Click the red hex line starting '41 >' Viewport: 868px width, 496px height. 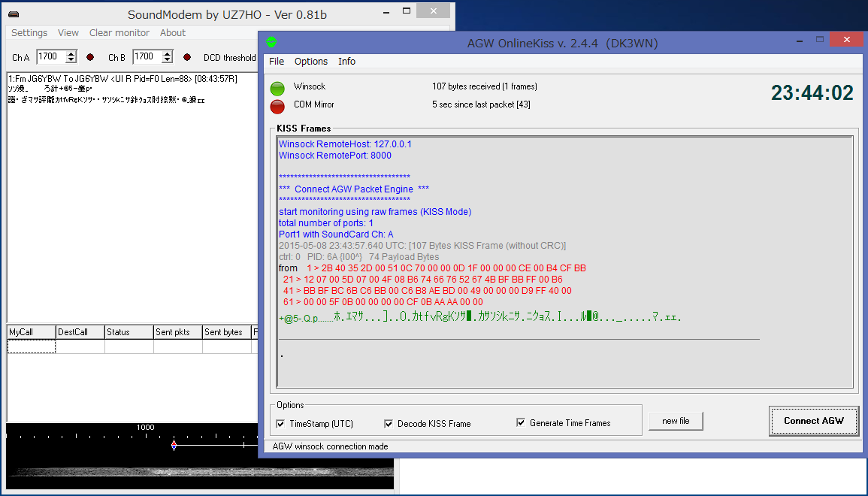click(x=428, y=291)
